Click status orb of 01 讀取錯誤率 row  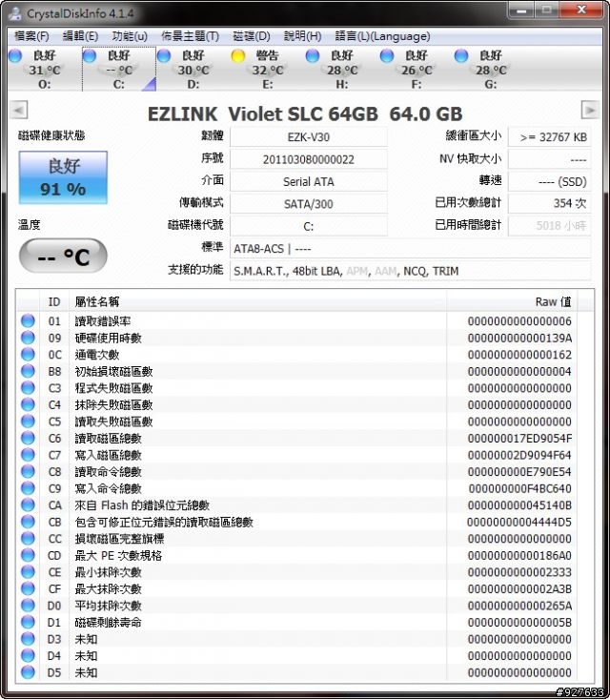28,320
